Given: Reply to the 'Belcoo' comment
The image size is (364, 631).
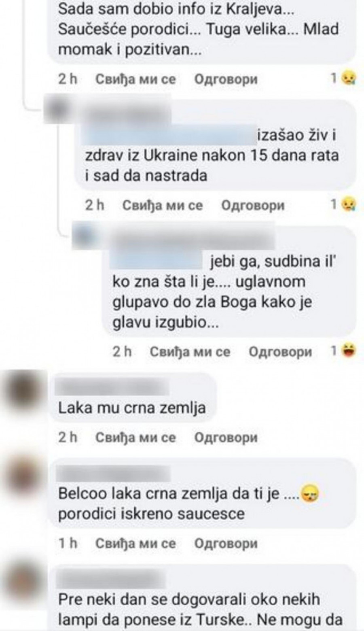Looking at the screenshot, I should pos(226,543).
